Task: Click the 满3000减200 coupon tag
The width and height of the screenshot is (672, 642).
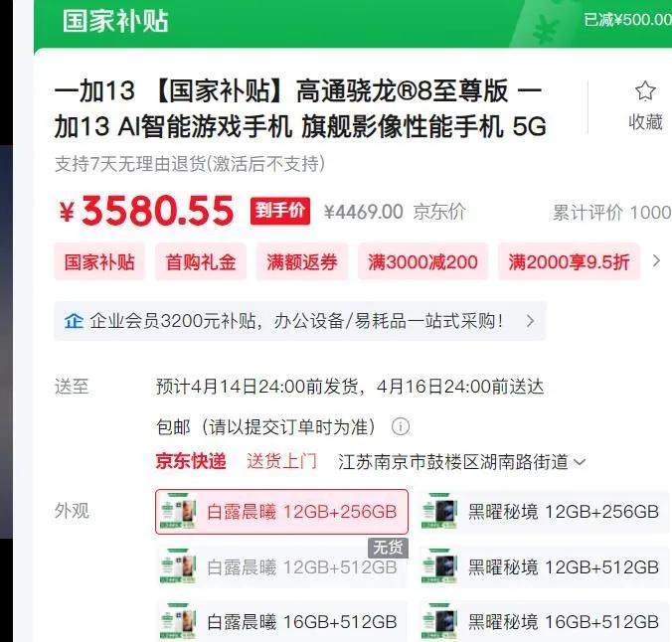Action: (422, 261)
